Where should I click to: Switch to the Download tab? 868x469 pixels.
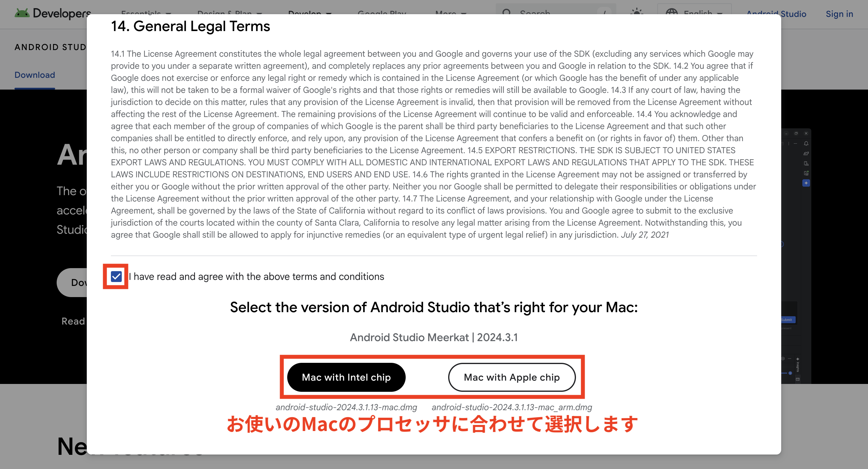point(35,75)
